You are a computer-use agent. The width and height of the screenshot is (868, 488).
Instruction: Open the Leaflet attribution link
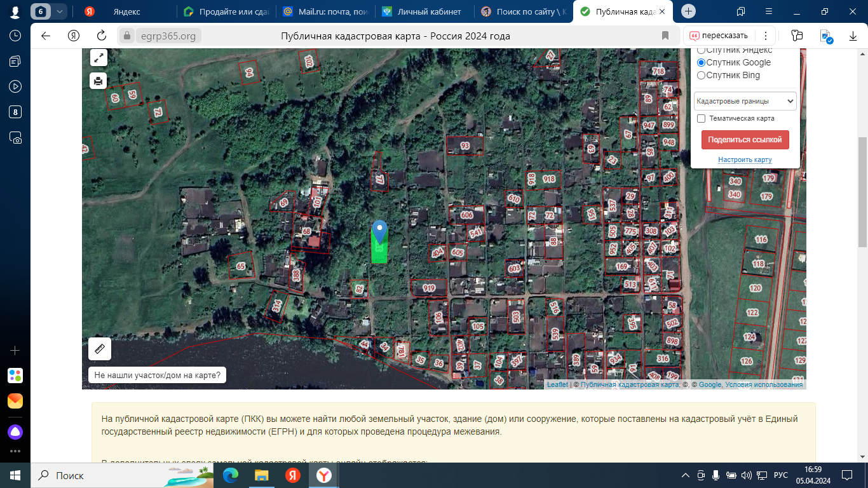click(558, 384)
